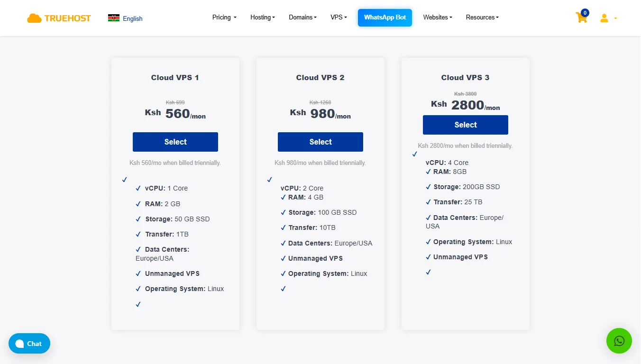Click 'Storage: 200GB SSD' feature
Screen dimensions: 641x364
point(467,187)
